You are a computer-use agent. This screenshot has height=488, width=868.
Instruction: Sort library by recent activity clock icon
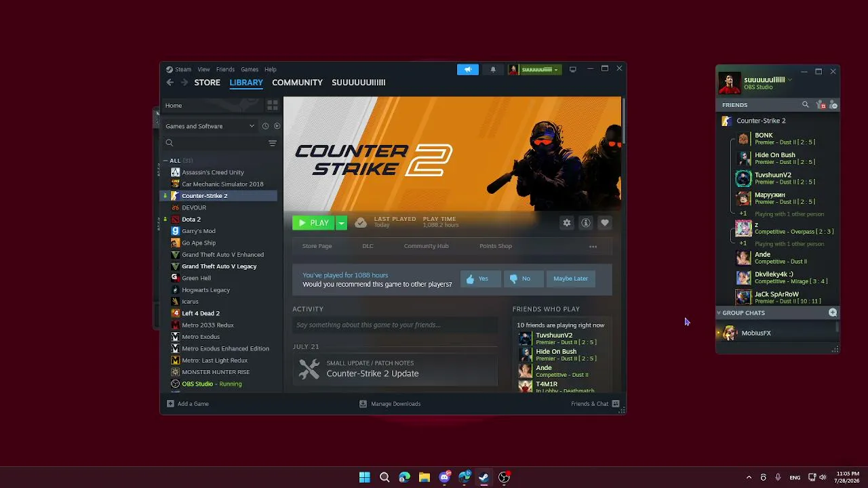pos(265,126)
